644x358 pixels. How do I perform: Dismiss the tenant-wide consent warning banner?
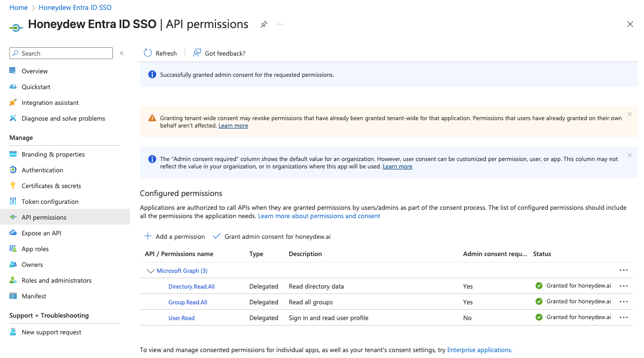629,114
